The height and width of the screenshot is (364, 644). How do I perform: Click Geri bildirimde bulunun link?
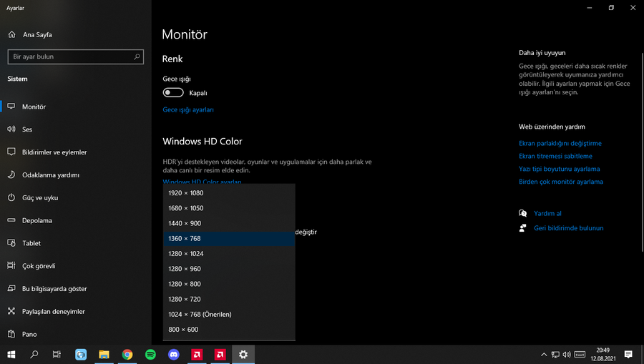pos(568,228)
